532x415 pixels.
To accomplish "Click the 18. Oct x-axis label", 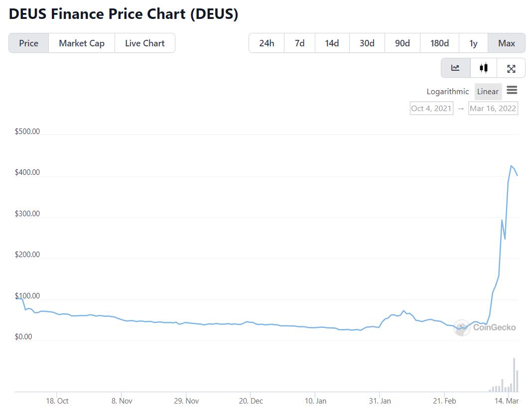I will coord(57,401).
